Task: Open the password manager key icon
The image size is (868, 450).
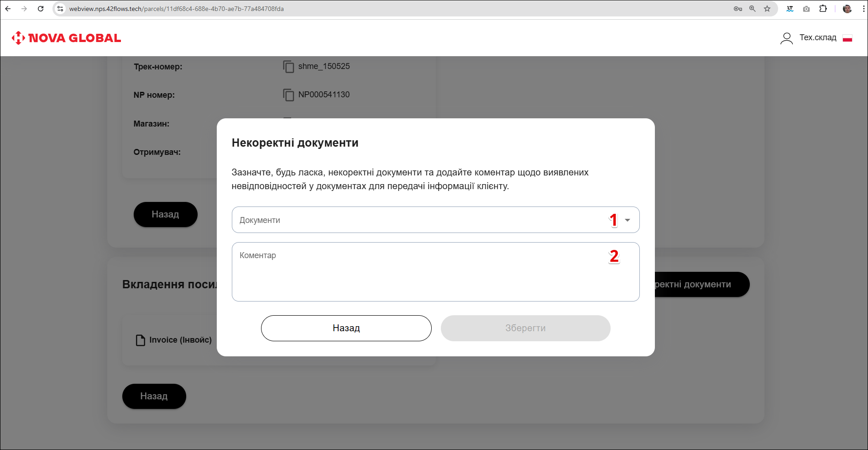Action: 737,9
